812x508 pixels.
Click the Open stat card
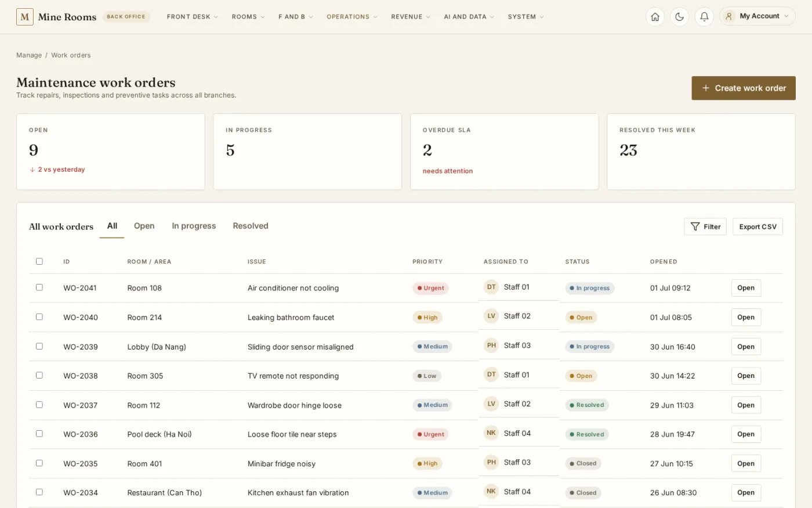[111, 152]
